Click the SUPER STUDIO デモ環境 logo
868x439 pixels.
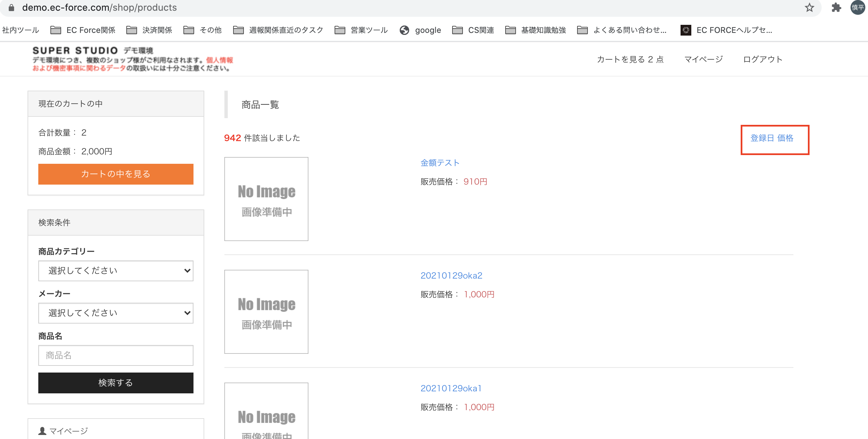(x=133, y=59)
